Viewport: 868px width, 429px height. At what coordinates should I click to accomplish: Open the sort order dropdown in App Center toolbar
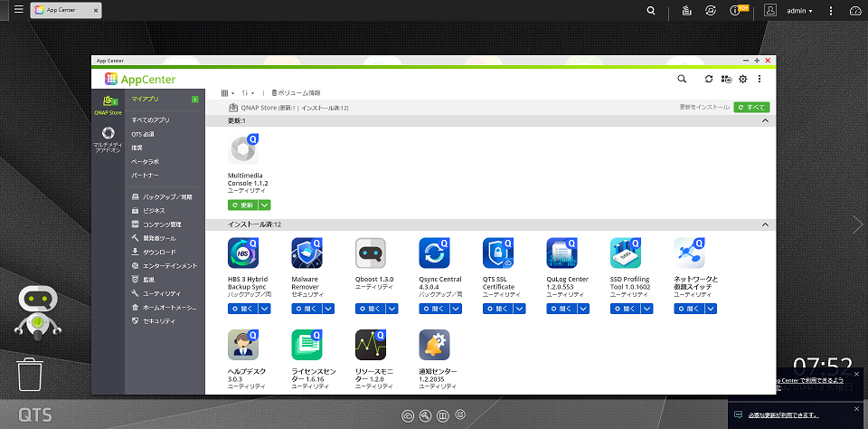tap(248, 93)
